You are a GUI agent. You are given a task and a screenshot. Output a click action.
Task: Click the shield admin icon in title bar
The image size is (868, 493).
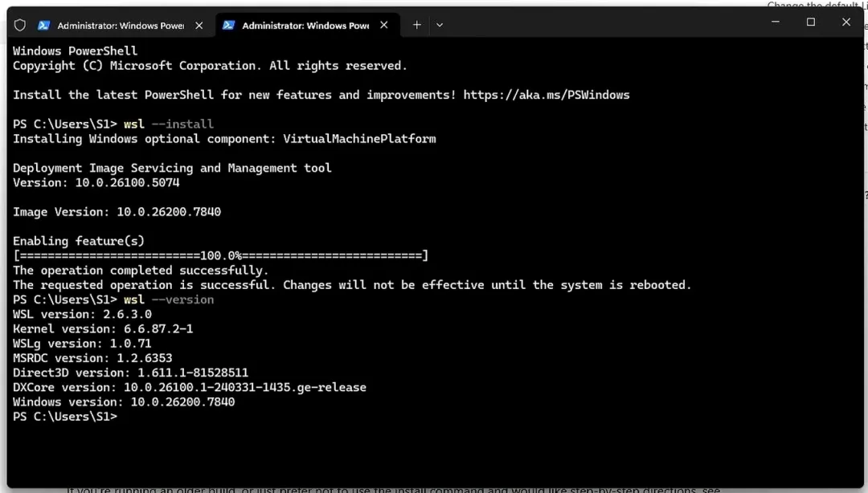20,25
